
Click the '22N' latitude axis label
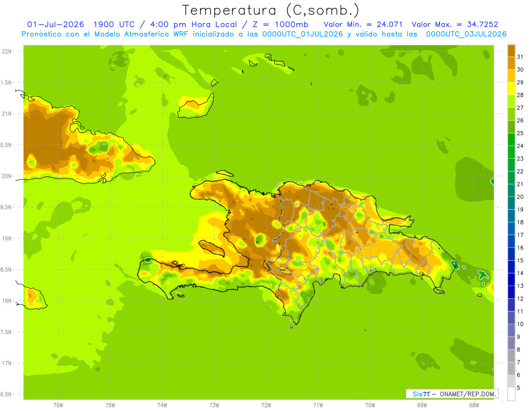coord(7,51)
